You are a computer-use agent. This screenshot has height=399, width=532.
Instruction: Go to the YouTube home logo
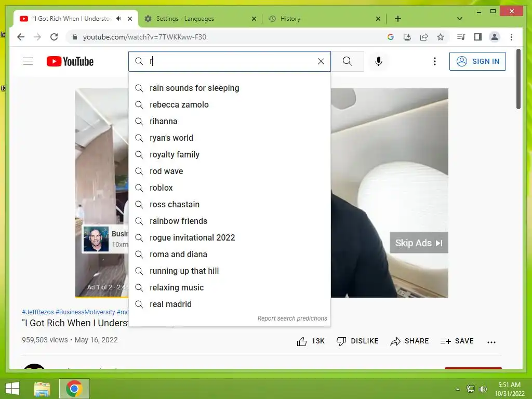70,61
